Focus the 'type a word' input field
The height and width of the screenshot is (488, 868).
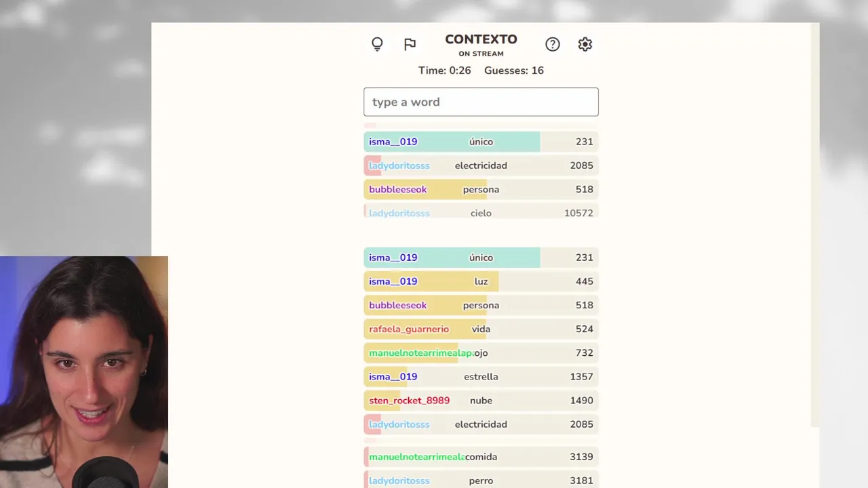coord(481,102)
